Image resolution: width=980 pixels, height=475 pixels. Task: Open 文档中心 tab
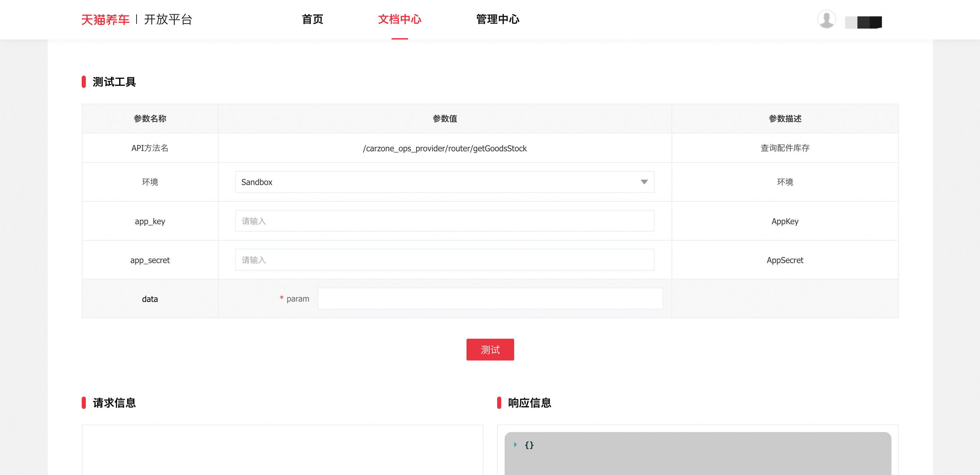click(x=399, y=19)
